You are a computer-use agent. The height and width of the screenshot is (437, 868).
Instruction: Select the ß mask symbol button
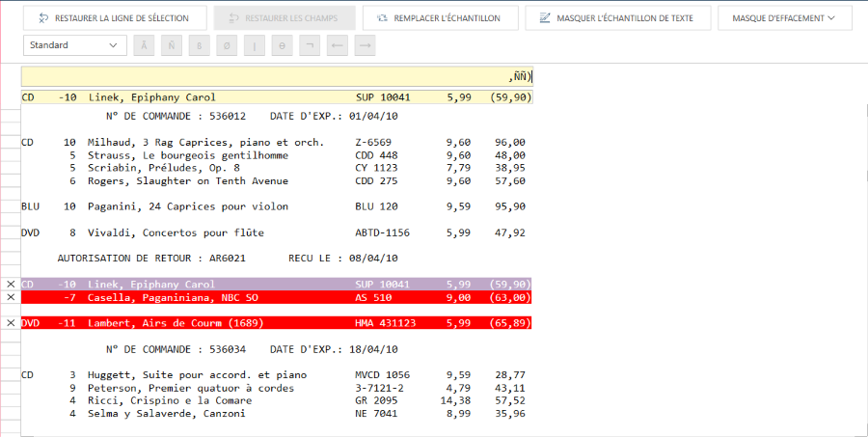pyautogui.click(x=200, y=45)
